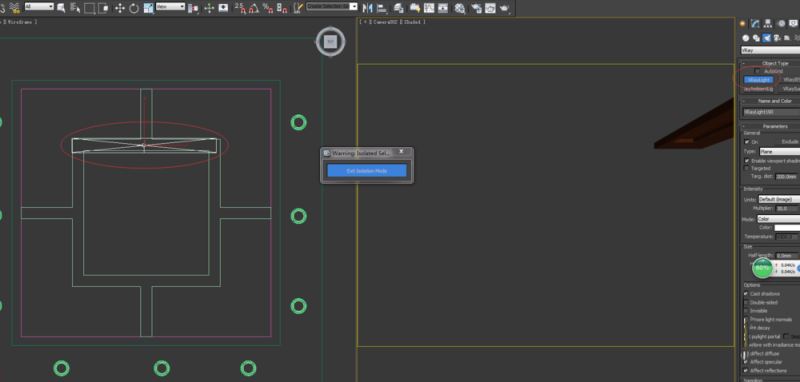Open the Material Editor icon
This screenshot has width=800, height=382.
(x=460, y=8)
